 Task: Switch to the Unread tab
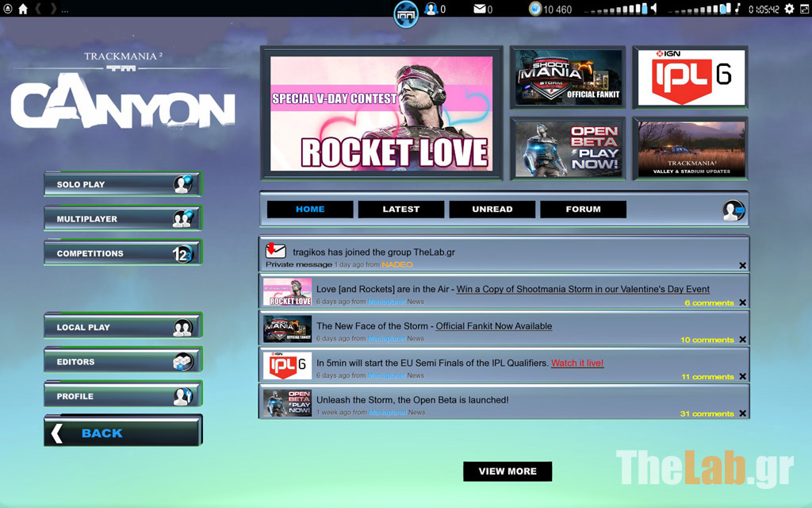(x=492, y=210)
